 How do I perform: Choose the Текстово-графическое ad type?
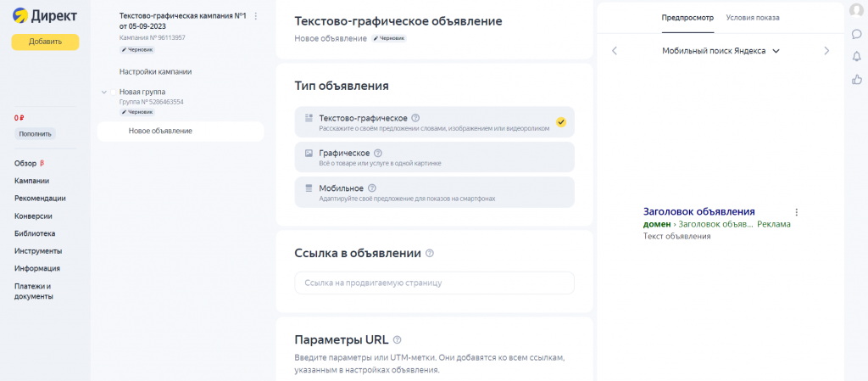(x=435, y=122)
